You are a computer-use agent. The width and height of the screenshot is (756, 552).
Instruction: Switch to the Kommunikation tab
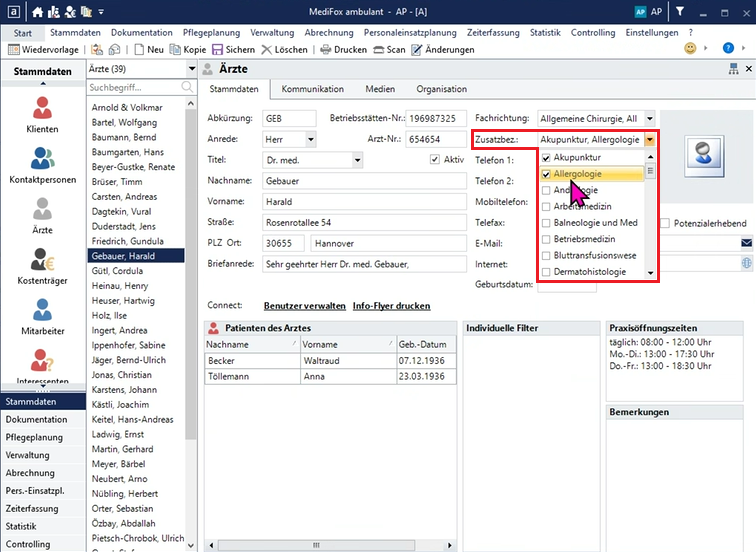[x=312, y=89]
